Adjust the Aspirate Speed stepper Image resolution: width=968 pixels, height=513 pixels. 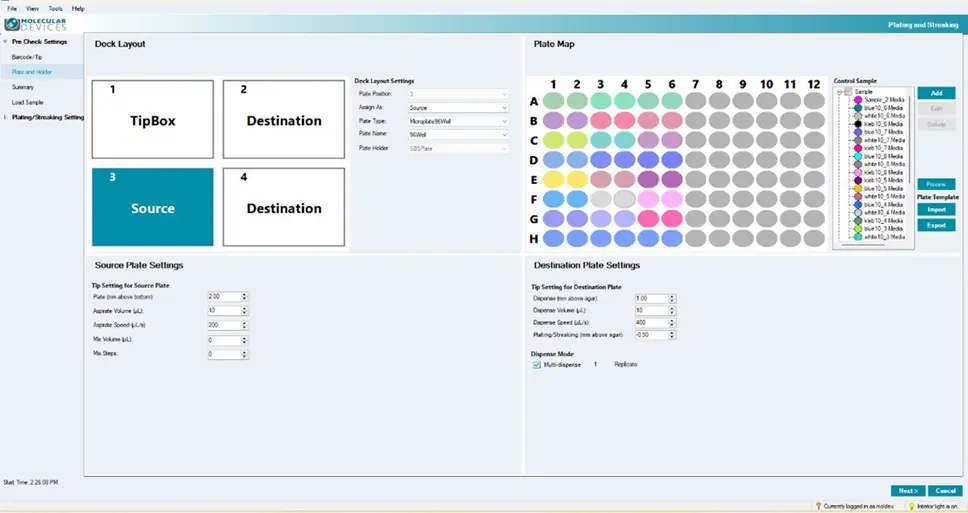click(244, 325)
